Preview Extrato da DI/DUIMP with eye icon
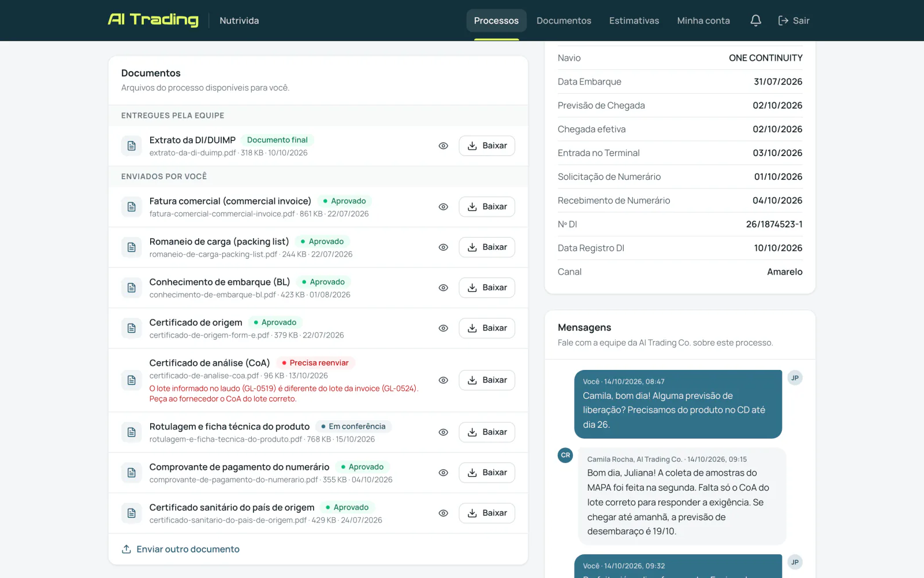The image size is (924, 578). pyautogui.click(x=444, y=146)
